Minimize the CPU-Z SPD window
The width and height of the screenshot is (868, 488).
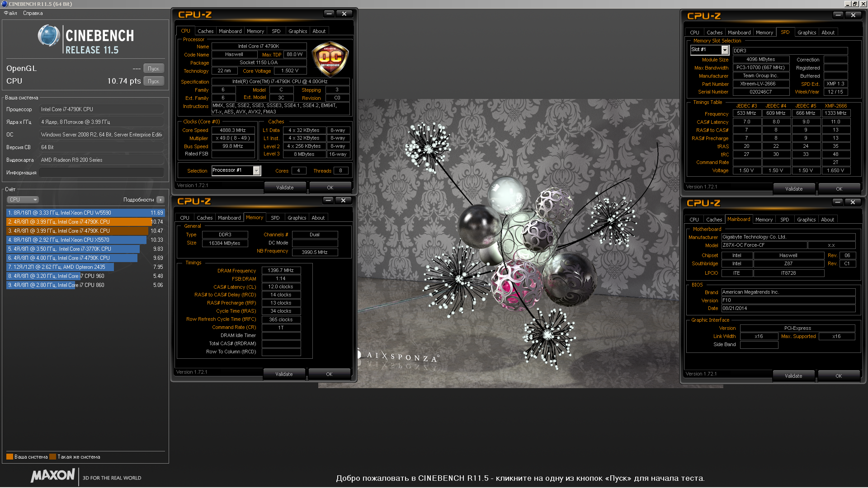click(x=838, y=15)
